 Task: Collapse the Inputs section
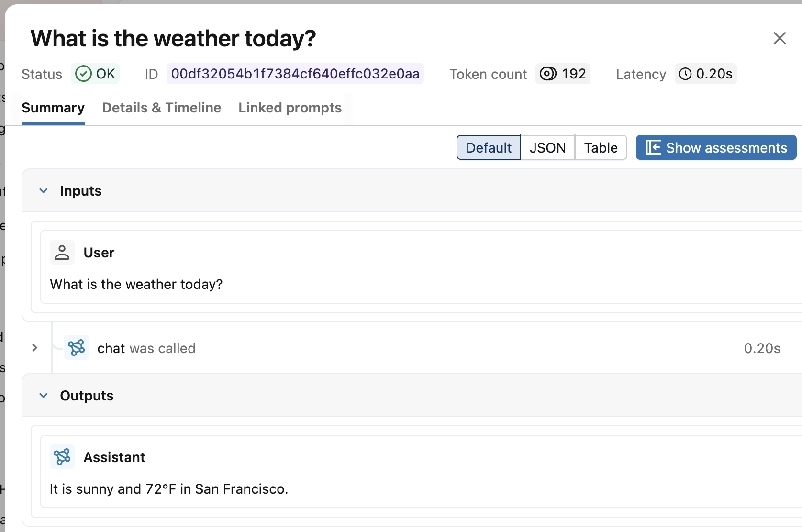click(44, 191)
